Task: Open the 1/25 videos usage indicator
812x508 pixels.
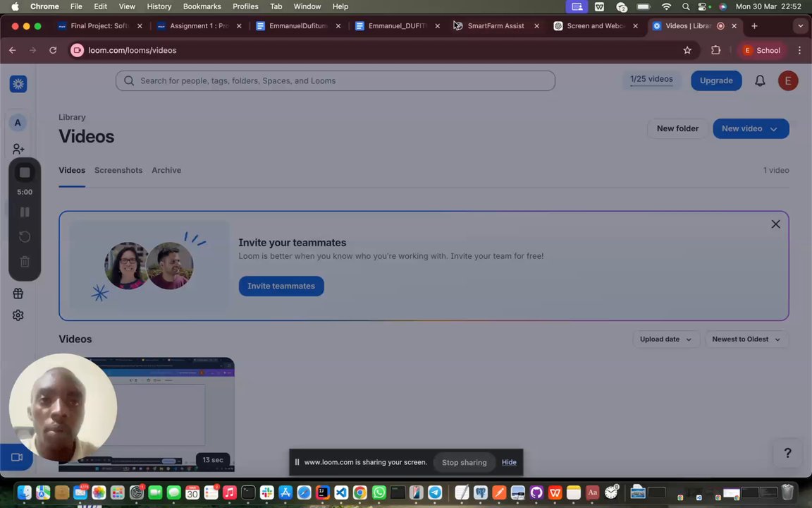Action: pyautogui.click(x=651, y=80)
